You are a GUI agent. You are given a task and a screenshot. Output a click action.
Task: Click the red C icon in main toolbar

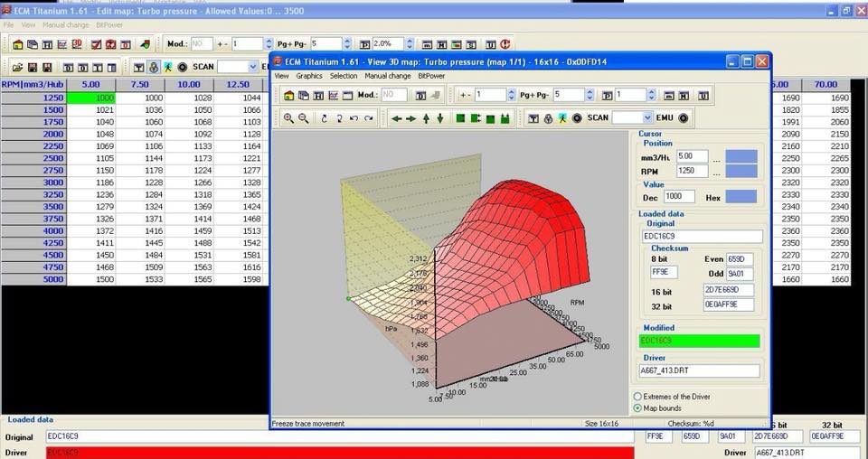click(505, 44)
